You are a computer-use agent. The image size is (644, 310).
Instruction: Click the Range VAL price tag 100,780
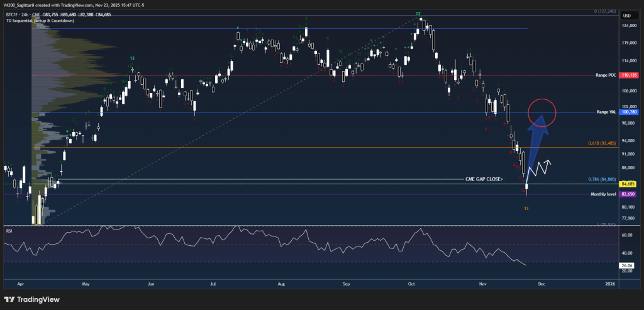coord(628,113)
